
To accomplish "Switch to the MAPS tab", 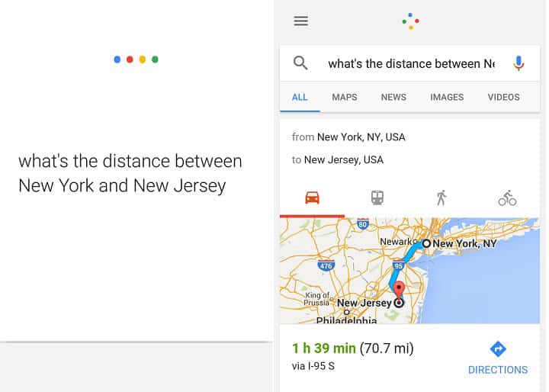I will point(345,97).
